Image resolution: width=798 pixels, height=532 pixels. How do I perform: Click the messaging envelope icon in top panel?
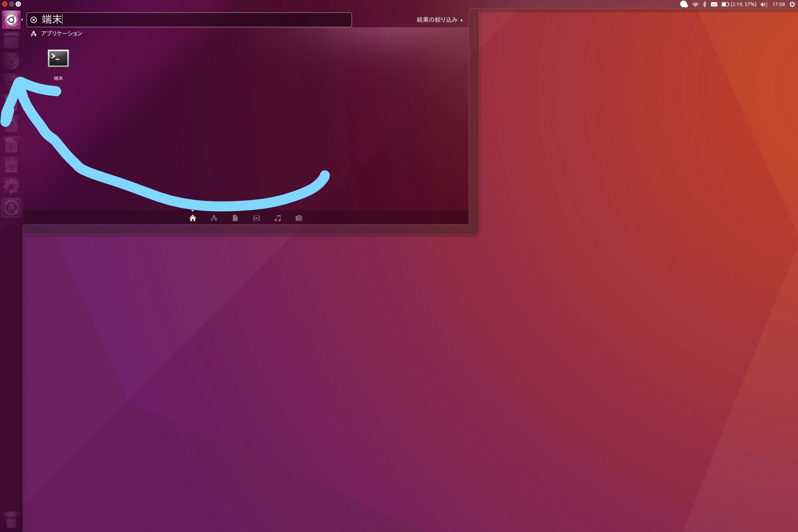pos(714,5)
